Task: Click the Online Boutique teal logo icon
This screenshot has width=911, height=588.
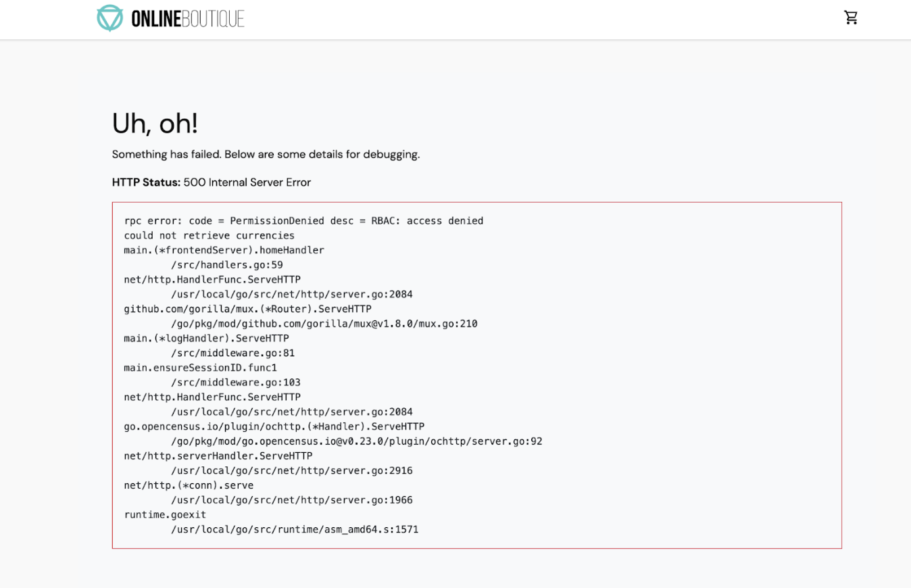Action: (109, 17)
